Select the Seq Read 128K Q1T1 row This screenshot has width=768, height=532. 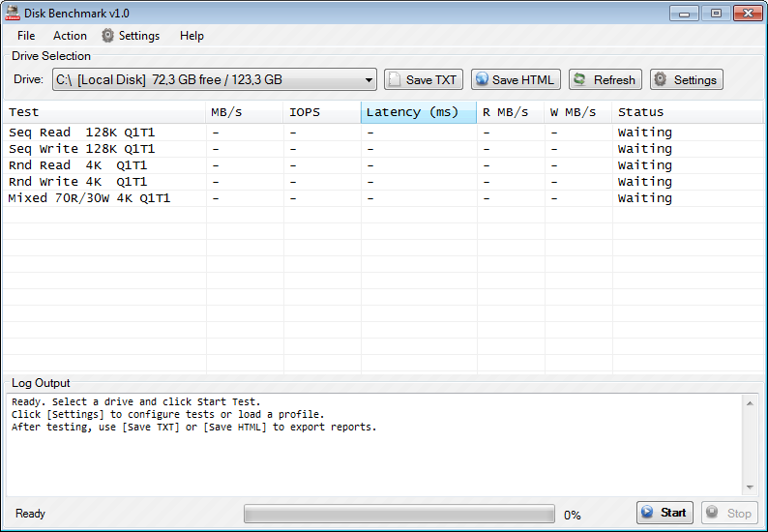[383, 133]
